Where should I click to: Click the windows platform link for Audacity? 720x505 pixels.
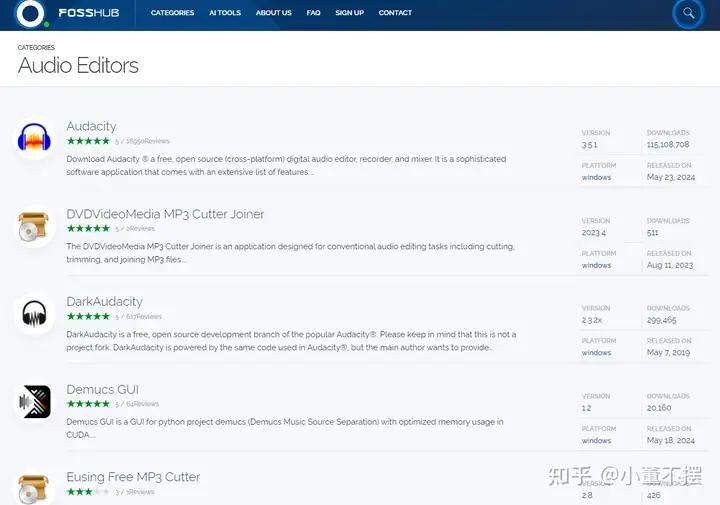click(596, 178)
